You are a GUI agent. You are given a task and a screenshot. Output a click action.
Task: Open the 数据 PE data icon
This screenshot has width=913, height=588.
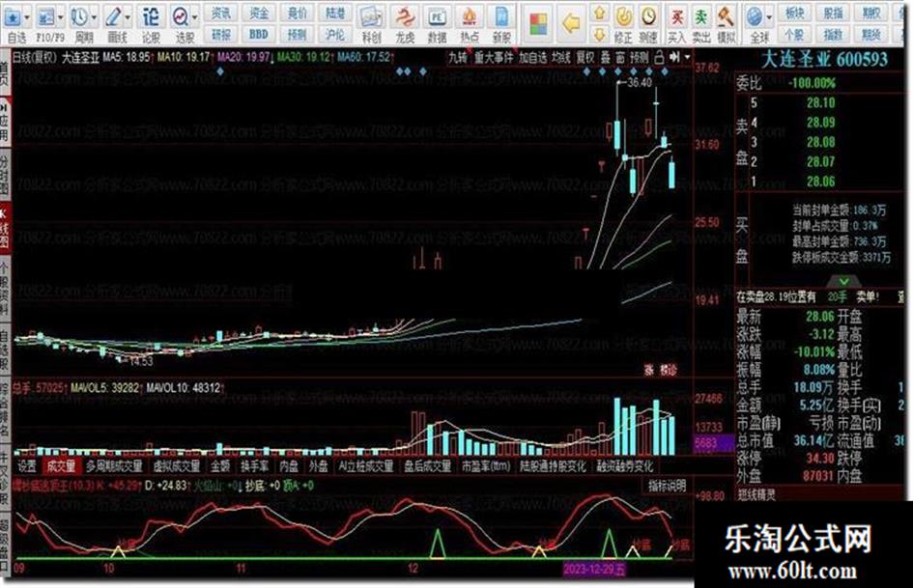pos(437,17)
